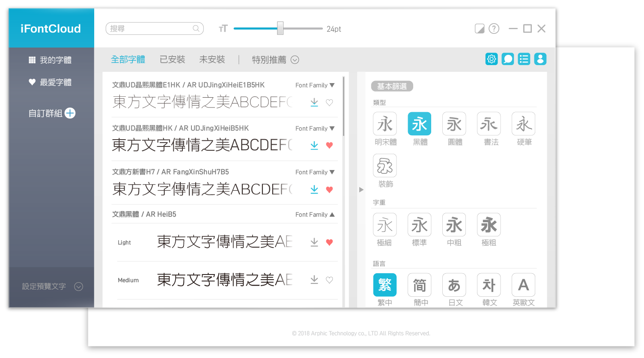Download AR UDJingXiHeiE1B5HK font
Screen dimensions: 644x358
pos(314,102)
